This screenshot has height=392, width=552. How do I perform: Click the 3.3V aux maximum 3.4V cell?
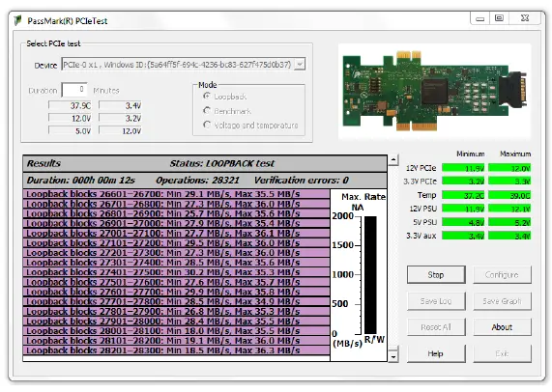(509, 236)
